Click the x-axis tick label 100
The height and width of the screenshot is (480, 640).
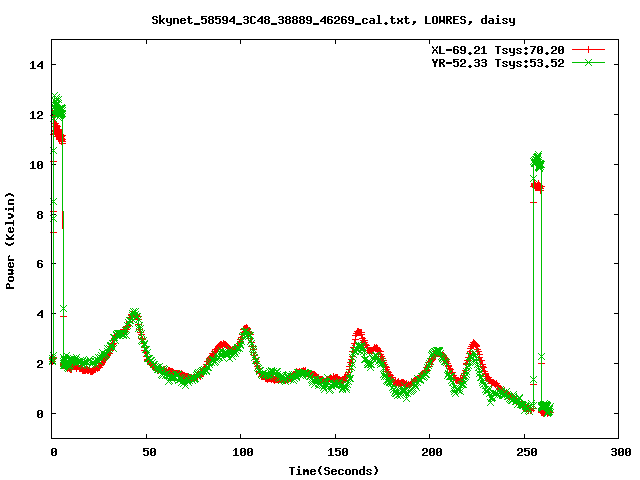[x=242, y=452]
